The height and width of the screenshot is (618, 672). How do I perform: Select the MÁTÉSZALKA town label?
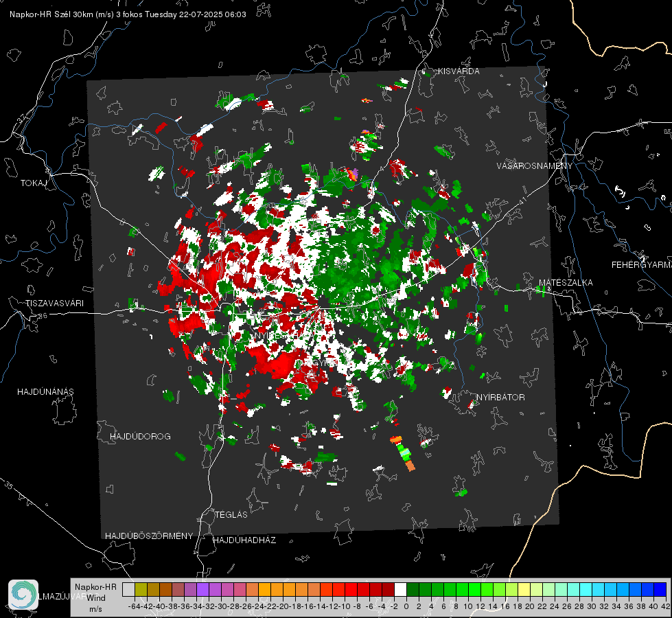[566, 283]
